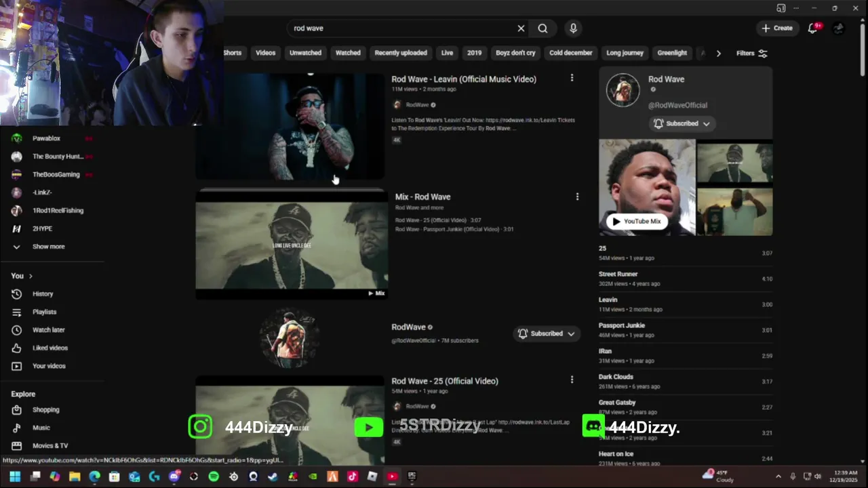This screenshot has width=868, height=488.
Task: Open Subscribed dropdown beside the RodWave channel result
Action: 547,333
